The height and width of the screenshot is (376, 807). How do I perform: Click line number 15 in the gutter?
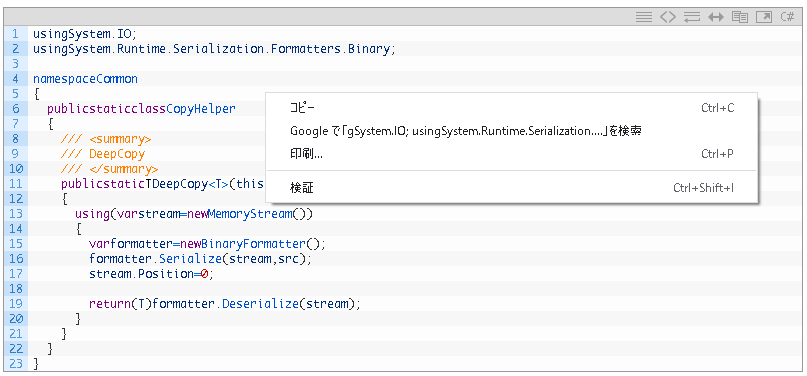(x=16, y=244)
